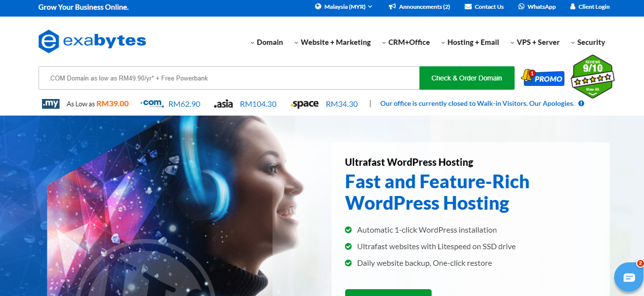
Task: Click the hero banner woman with headphones image
Action: pos(166,206)
